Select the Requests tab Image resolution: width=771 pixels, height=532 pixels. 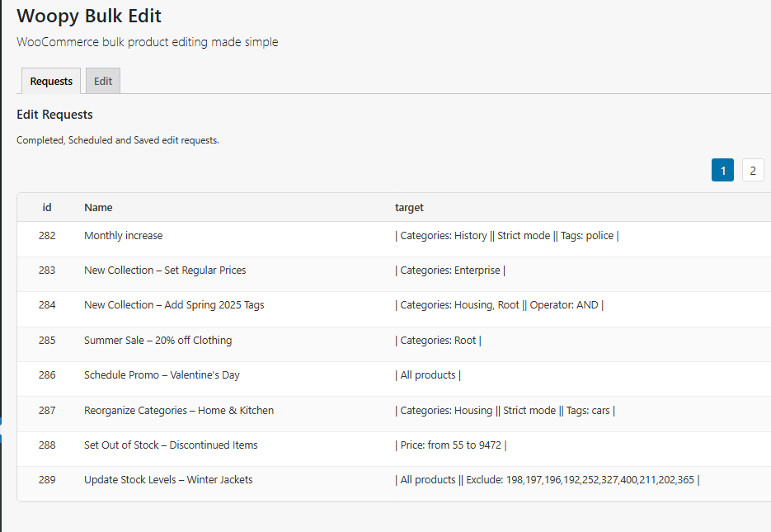pos(50,80)
